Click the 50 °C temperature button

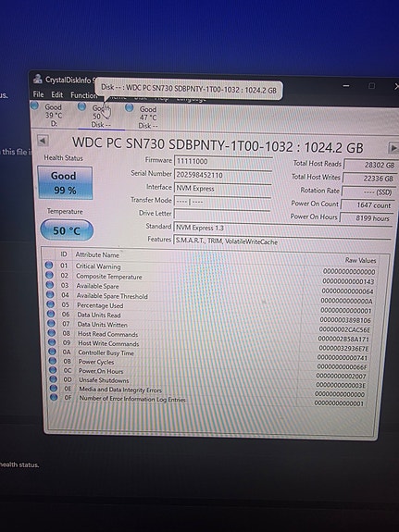67,230
